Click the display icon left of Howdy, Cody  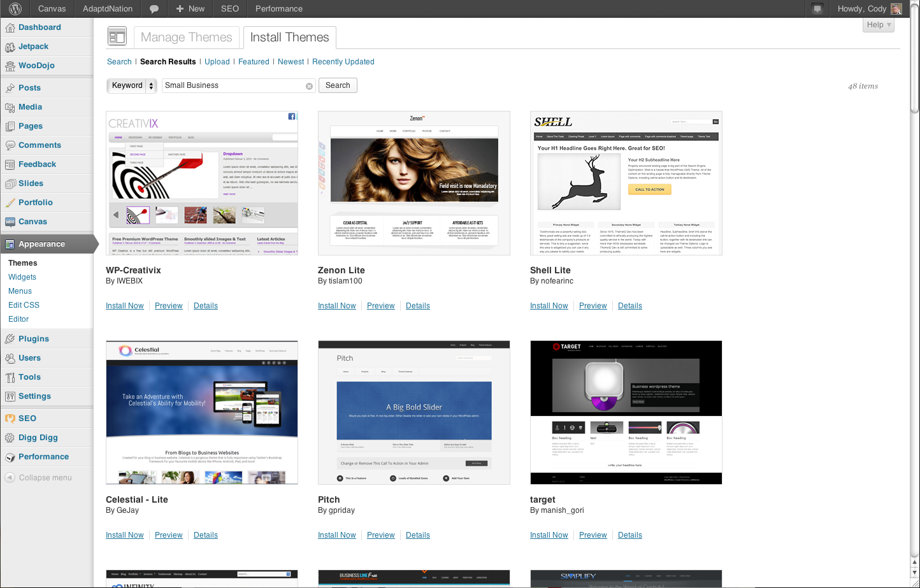click(x=817, y=8)
